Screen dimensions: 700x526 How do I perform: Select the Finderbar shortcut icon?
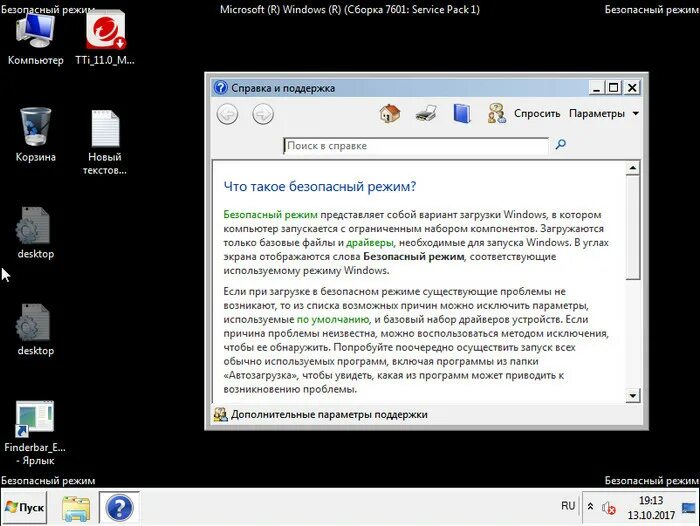click(x=35, y=433)
